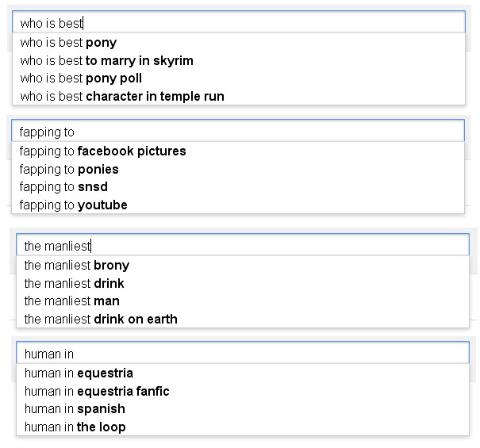This screenshot has width=480, height=448.
Task: Select 'who is best character in temple run'
Action: tap(122, 97)
